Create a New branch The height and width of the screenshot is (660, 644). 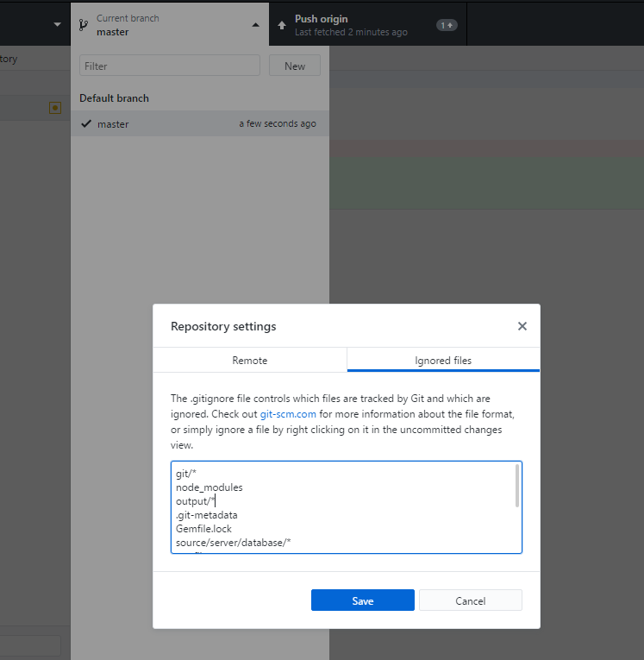[295, 66]
